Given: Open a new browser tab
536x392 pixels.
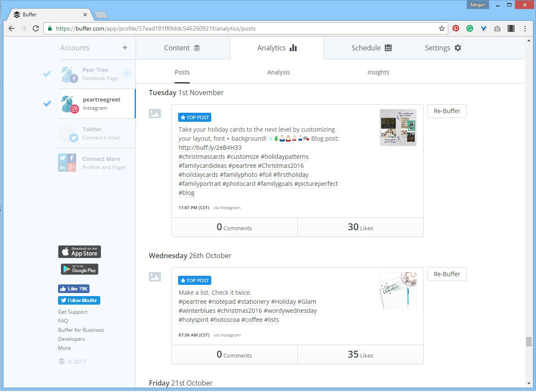Looking at the screenshot, I should (x=101, y=15).
